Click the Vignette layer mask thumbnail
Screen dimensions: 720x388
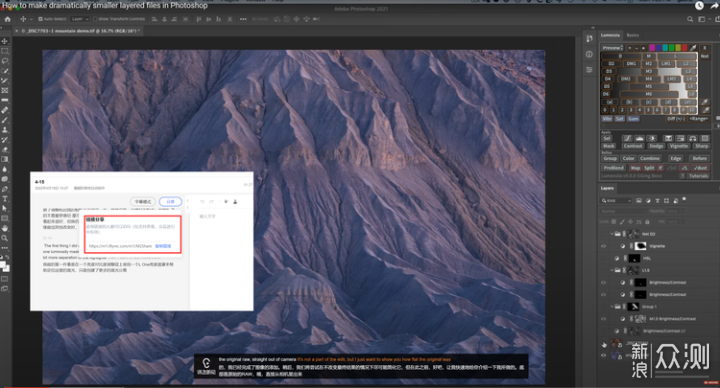640,246
